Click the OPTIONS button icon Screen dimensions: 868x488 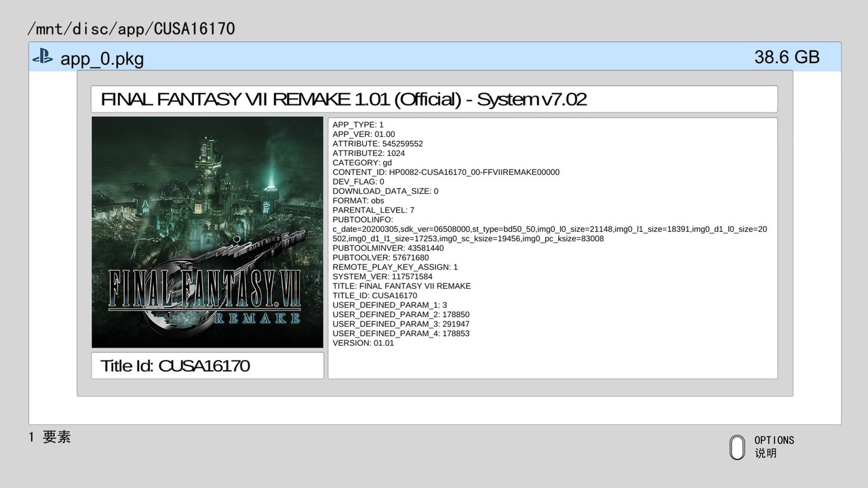pyautogui.click(x=737, y=447)
